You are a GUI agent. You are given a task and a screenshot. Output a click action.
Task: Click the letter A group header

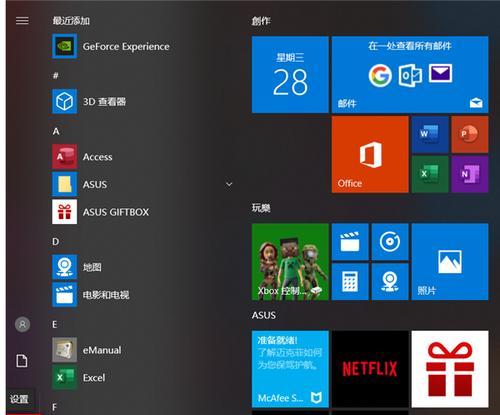tap(56, 131)
